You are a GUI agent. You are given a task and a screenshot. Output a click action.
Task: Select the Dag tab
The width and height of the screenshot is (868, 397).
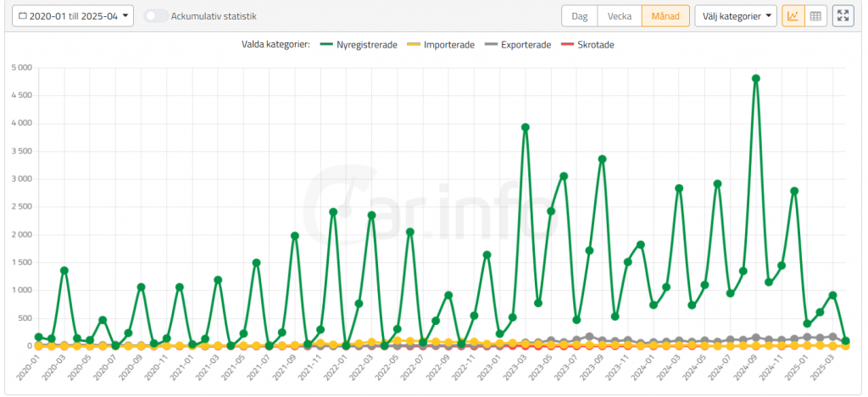(579, 16)
